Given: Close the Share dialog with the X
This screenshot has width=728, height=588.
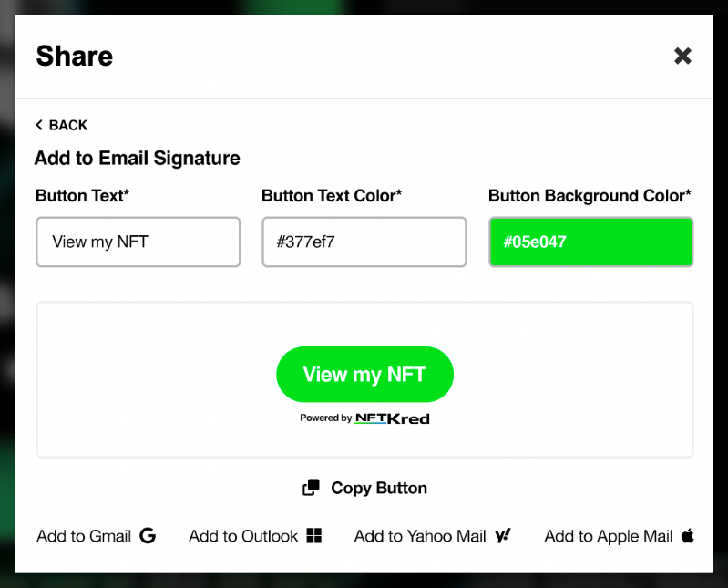Looking at the screenshot, I should [x=682, y=56].
